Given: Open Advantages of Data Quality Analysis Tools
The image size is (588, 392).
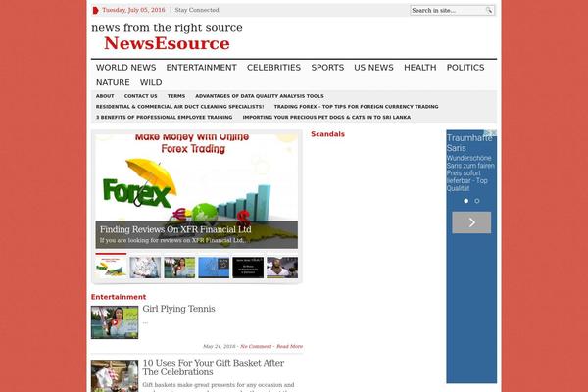Looking at the screenshot, I should pos(260,96).
